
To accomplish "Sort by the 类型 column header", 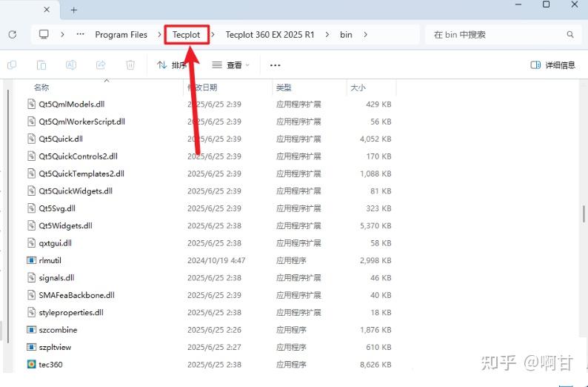I will [x=284, y=87].
